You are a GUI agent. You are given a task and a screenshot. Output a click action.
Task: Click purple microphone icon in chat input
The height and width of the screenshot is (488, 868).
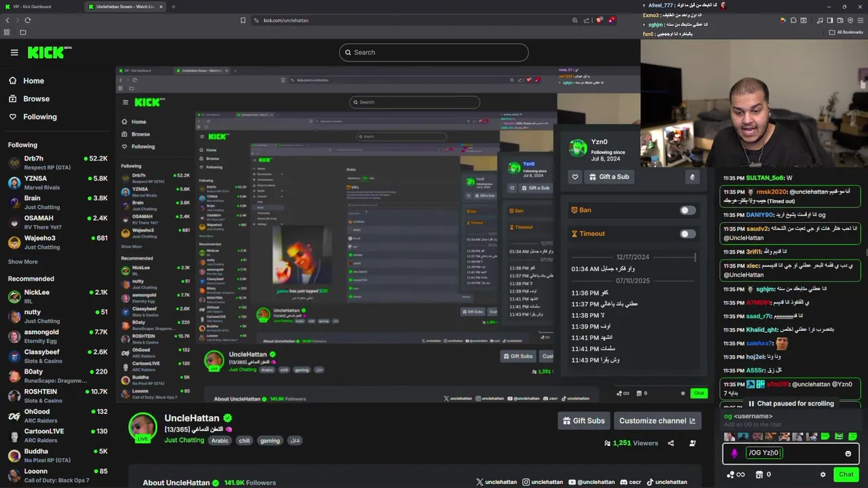point(734,453)
